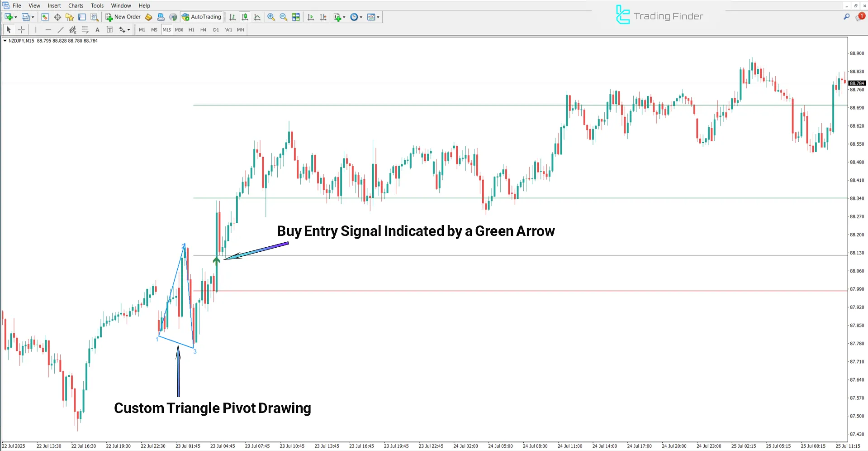
Task: Select the Text Label tool
Action: (x=109, y=29)
